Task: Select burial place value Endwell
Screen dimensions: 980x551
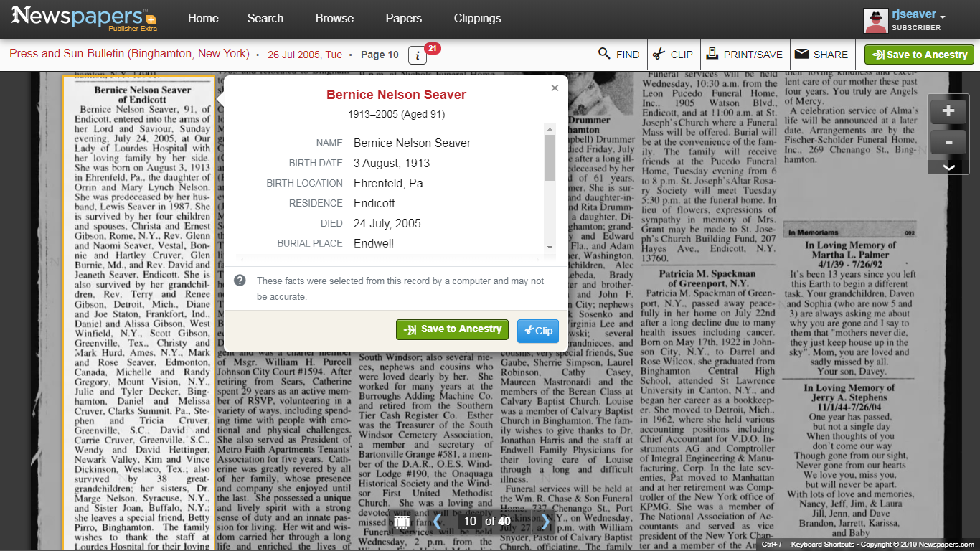Action: [x=374, y=243]
